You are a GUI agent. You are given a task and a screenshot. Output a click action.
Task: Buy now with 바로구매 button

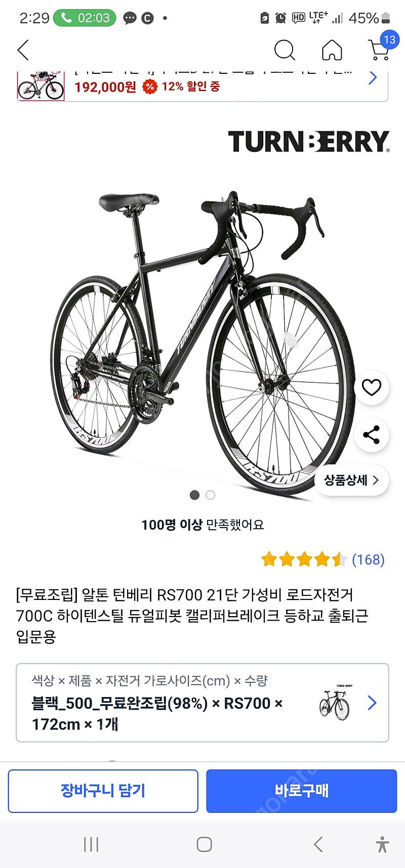point(301,791)
